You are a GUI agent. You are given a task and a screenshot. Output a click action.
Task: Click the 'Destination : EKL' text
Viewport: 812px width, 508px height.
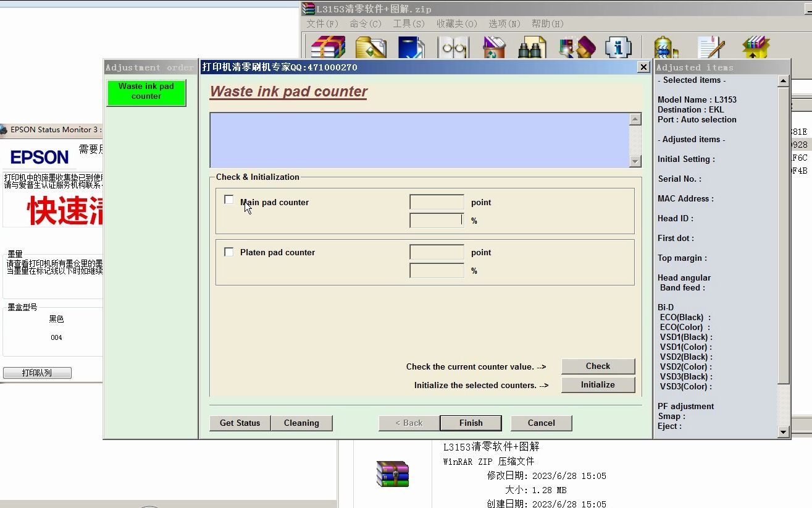690,109
